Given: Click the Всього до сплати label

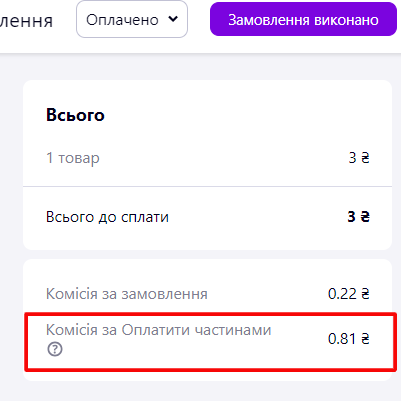Looking at the screenshot, I should (x=107, y=217).
